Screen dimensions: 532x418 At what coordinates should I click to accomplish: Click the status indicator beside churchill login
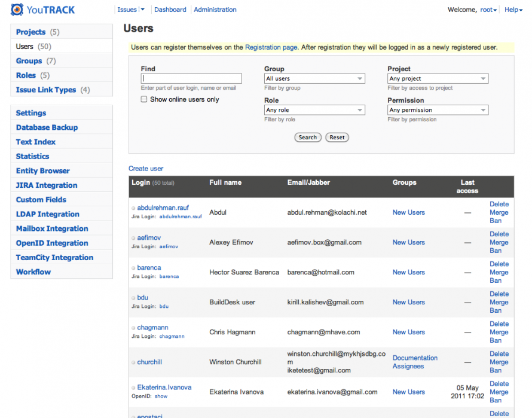pos(133,362)
